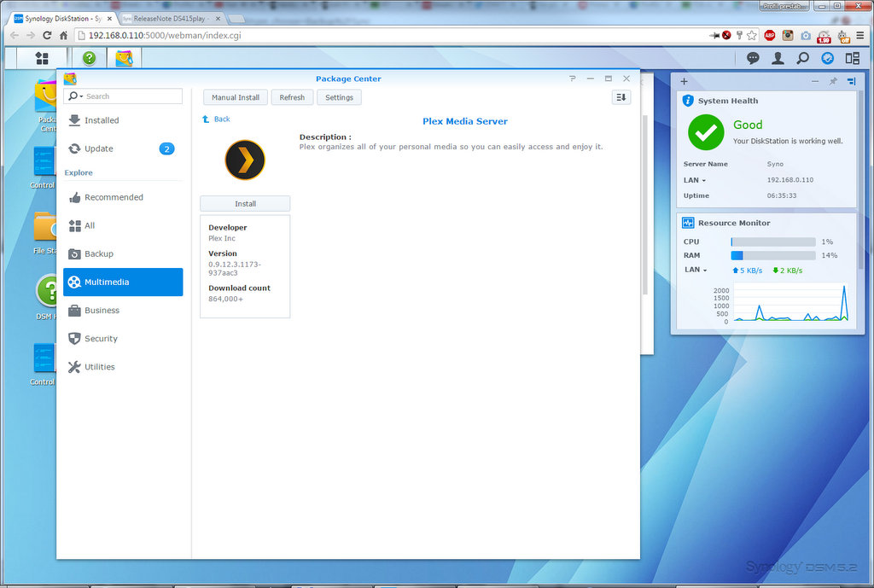Screen dimensions: 874x588
Task: Select the Backup category
Action: pos(123,254)
